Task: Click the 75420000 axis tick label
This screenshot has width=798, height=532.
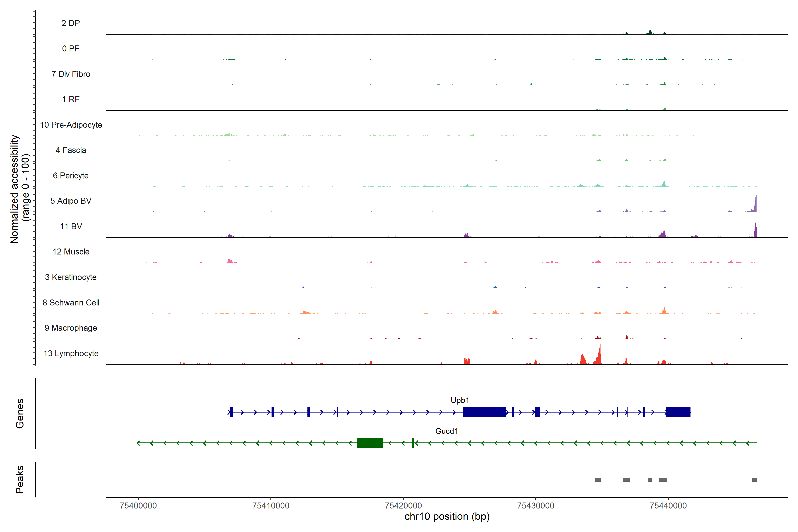Action: click(x=403, y=506)
